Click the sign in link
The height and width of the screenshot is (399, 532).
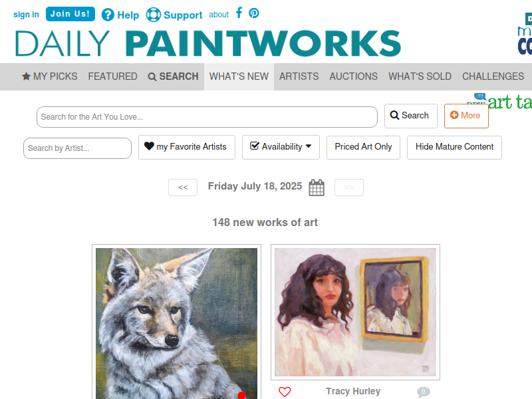pos(26,15)
